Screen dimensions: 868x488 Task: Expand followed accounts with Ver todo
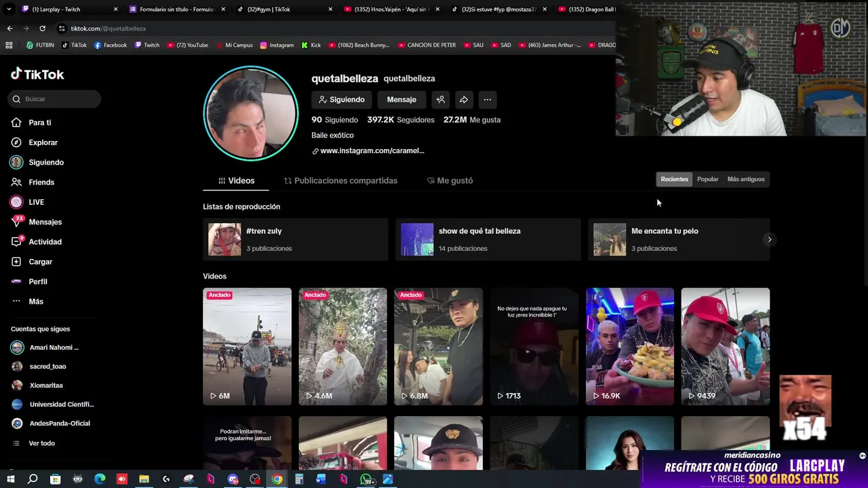[x=41, y=443]
